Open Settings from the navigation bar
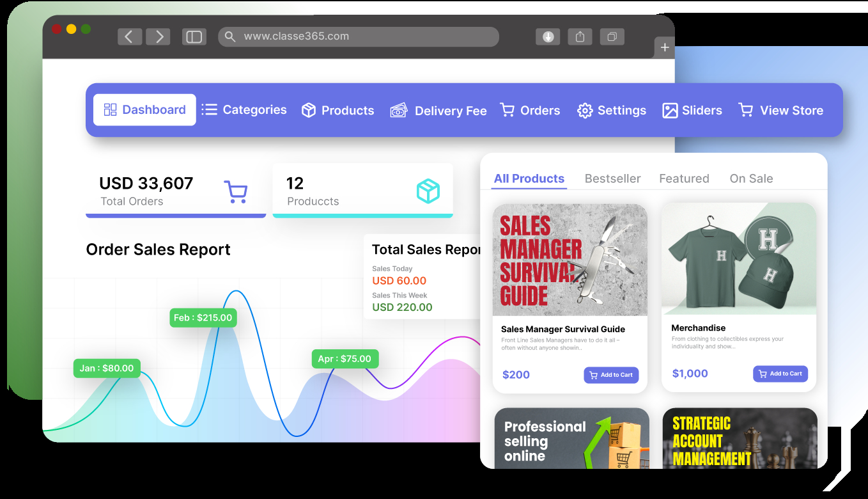 click(612, 111)
